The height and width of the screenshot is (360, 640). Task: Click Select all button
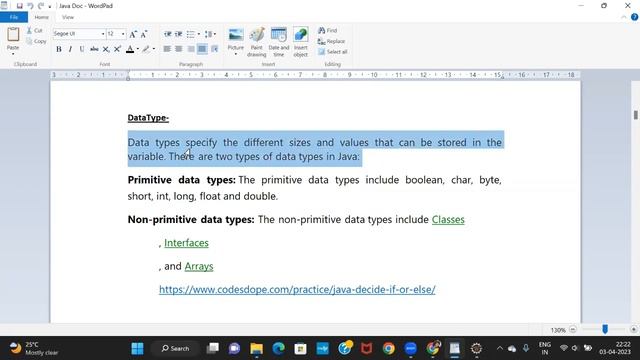click(x=333, y=52)
